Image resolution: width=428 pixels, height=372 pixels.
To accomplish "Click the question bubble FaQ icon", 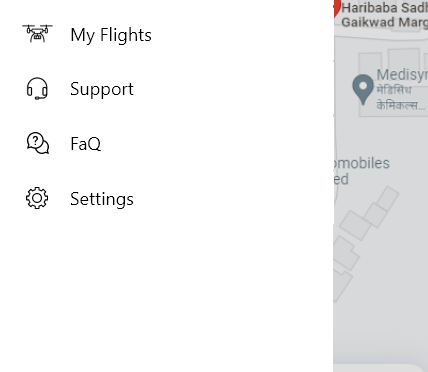I will 38,143.
